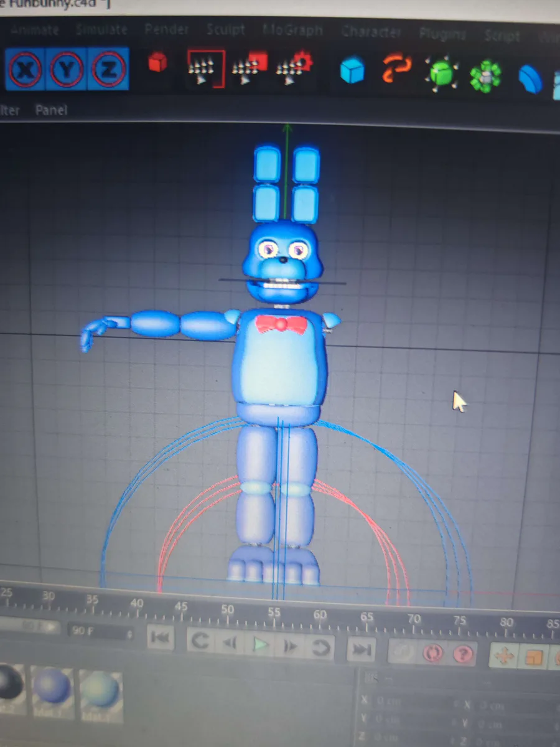This screenshot has width=560, height=747.
Task: Click frame 40 on the timeline ruler
Action: (137, 603)
